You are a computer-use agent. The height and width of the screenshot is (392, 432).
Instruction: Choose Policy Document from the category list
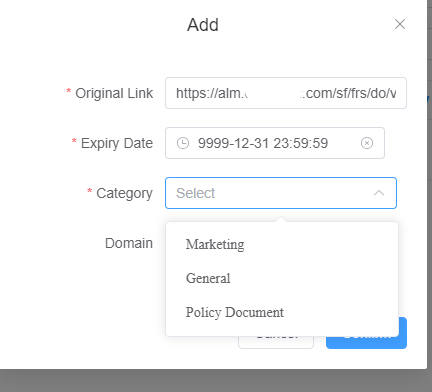(282, 312)
